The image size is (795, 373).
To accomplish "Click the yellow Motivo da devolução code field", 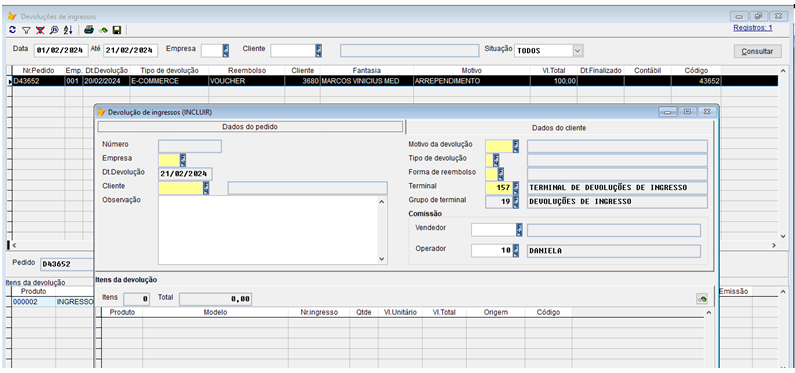I will pos(499,146).
